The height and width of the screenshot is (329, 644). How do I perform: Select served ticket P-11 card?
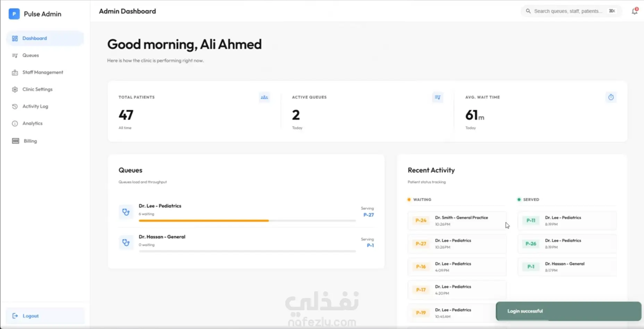(567, 221)
